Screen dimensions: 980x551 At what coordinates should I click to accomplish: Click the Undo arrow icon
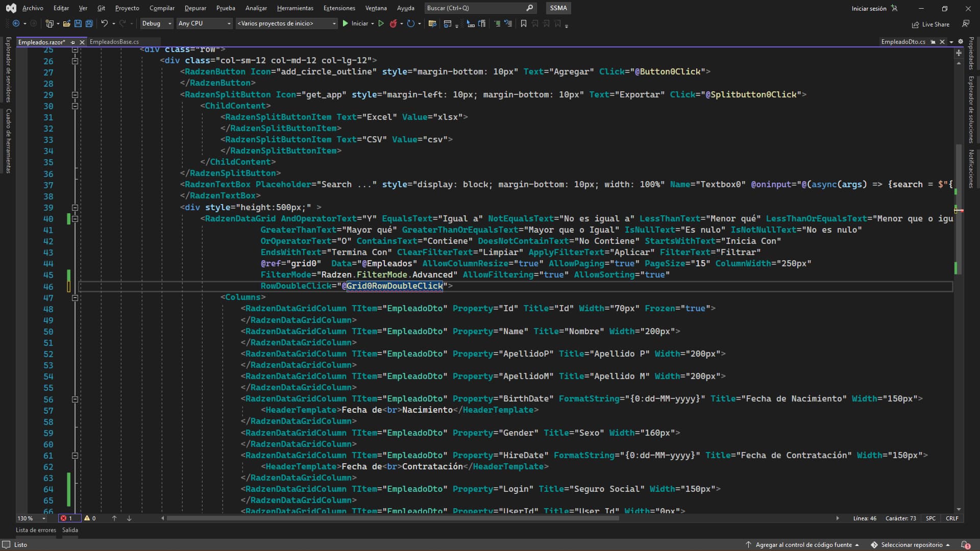click(x=104, y=23)
